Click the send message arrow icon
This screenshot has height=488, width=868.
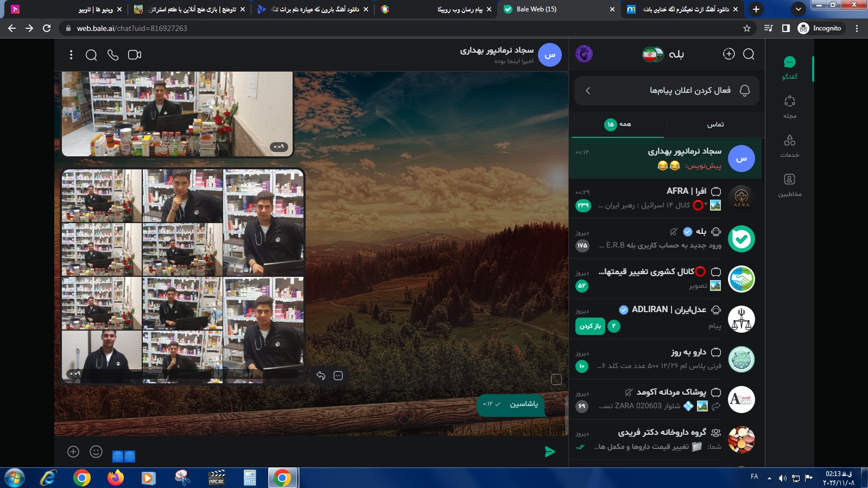click(550, 452)
